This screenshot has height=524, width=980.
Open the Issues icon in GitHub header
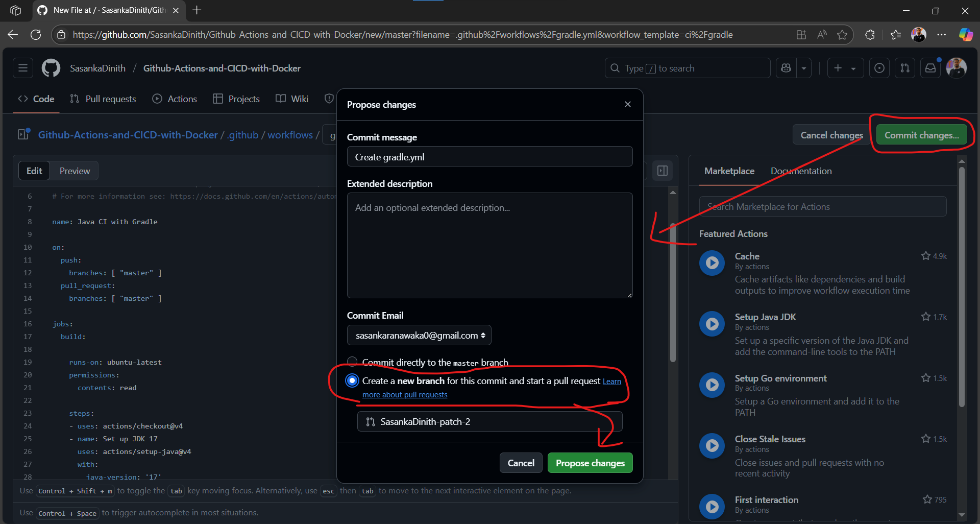(879, 68)
